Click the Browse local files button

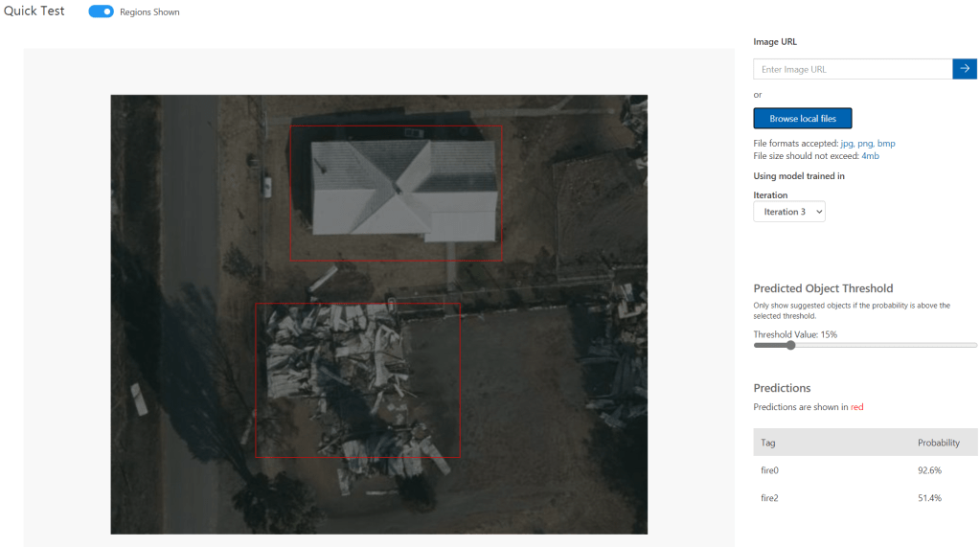802,119
